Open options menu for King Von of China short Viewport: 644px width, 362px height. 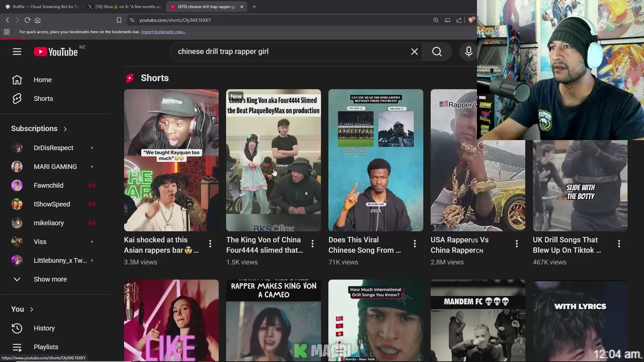(x=312, y=244)
